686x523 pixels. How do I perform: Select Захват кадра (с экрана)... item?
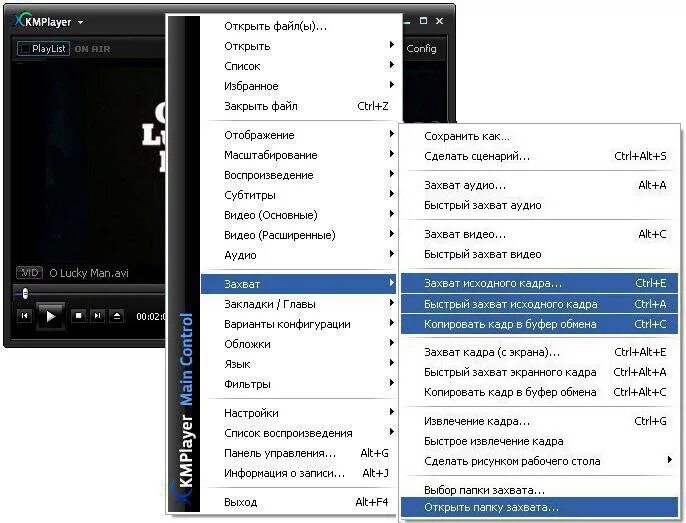tap(539, 352)
